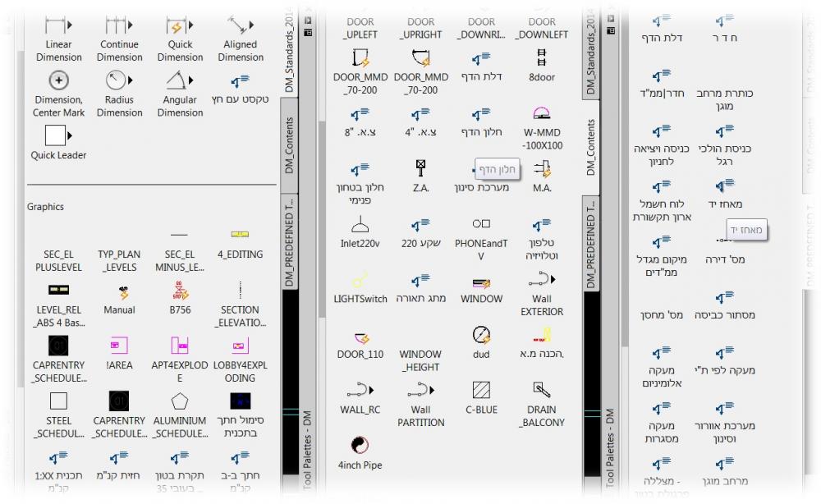Insert the Inlet220v block

[x=360, y=225]
